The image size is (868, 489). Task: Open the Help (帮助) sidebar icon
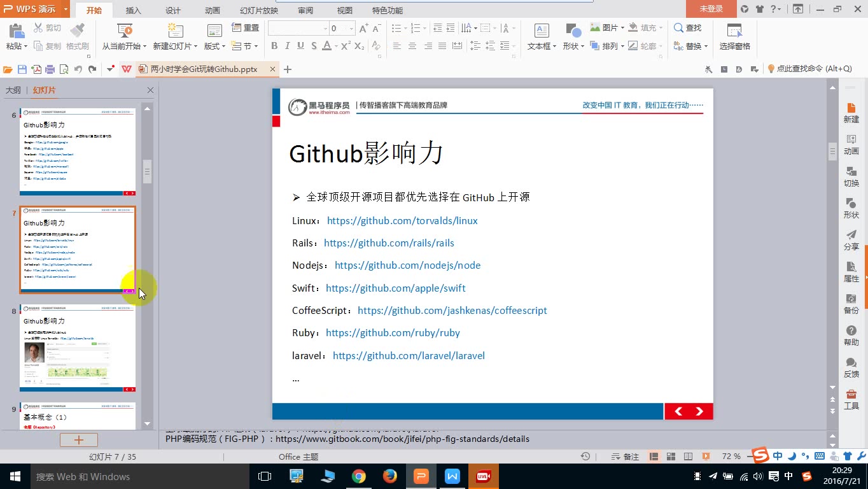(851, 336)
